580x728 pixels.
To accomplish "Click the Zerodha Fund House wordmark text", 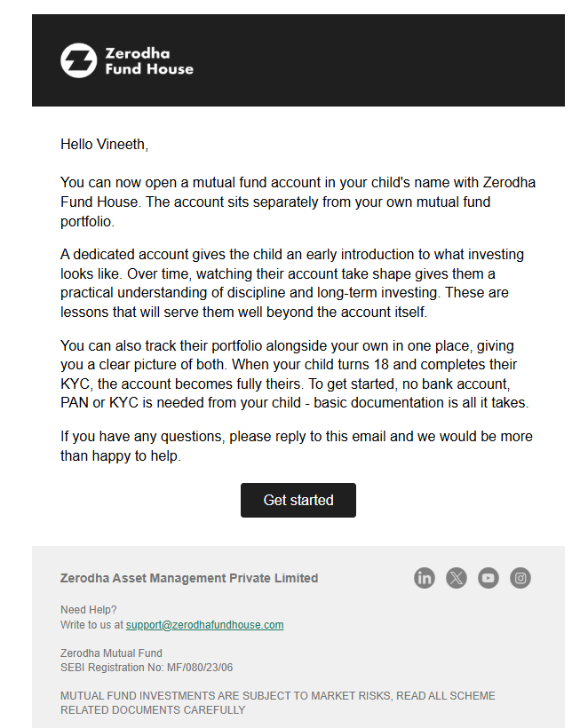I will coord(149,61).
